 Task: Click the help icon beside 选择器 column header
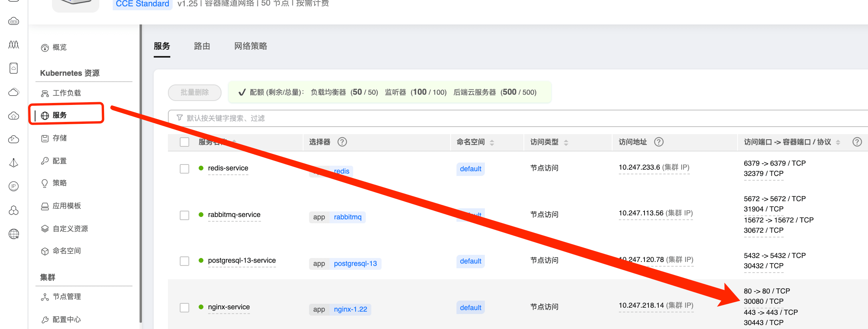[342, 142]
